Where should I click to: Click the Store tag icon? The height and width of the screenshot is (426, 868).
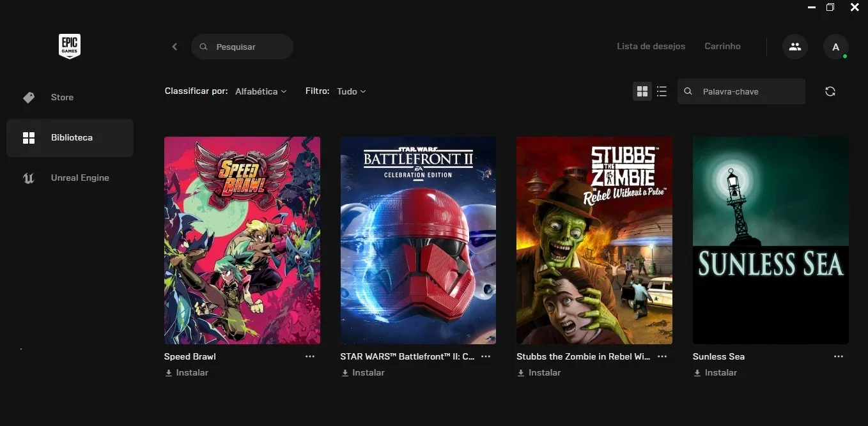click(29, 97)
